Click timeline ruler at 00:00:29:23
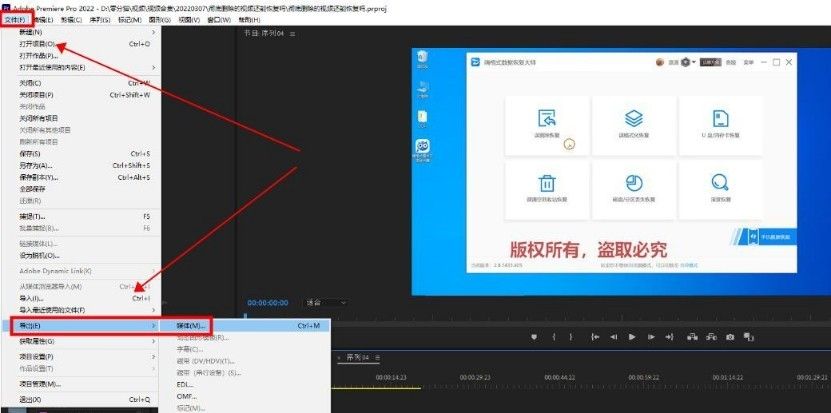831x413 pixels. pos(475,377)
